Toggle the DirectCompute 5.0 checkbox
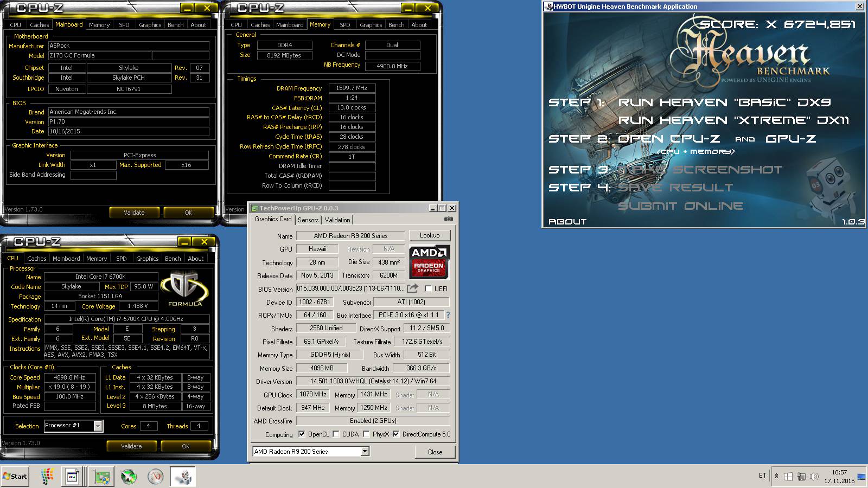The width and height of the screenshot is (868, 488). coord(396,434)
